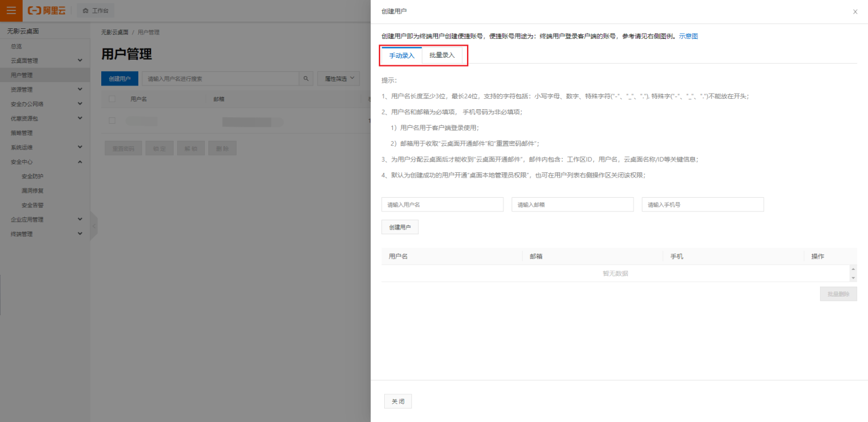Viewport: 868px width, 422px height.
Task: Expand the 企业应用管理 sidebar group
Action: click(x=45, y=220)
